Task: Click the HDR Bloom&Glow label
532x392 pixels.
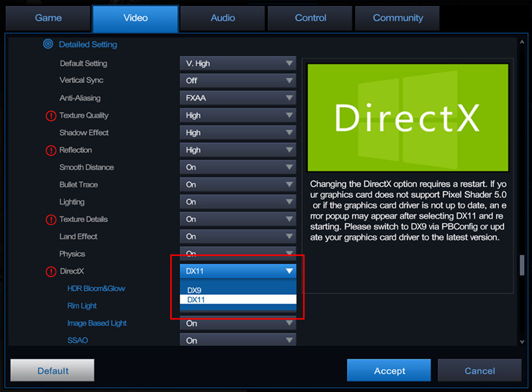Action: tap(96, 288)
